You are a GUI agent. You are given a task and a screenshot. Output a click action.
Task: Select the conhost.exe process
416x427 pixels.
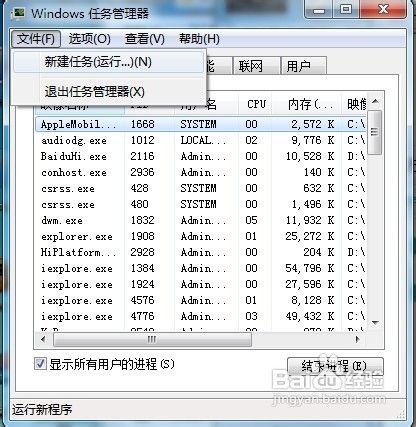[201, 172]
